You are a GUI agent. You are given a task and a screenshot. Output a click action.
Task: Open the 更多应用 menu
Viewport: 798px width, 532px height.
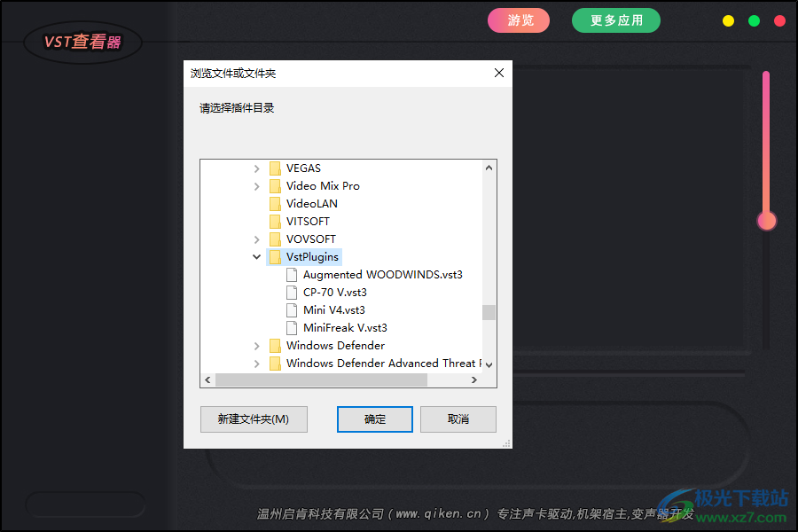tap(615, 20)
